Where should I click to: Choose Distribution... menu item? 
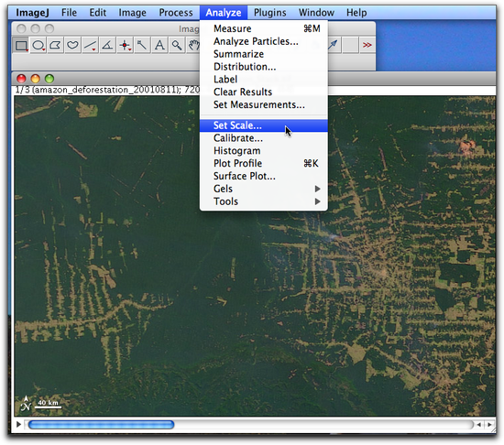tap(264, 67)
